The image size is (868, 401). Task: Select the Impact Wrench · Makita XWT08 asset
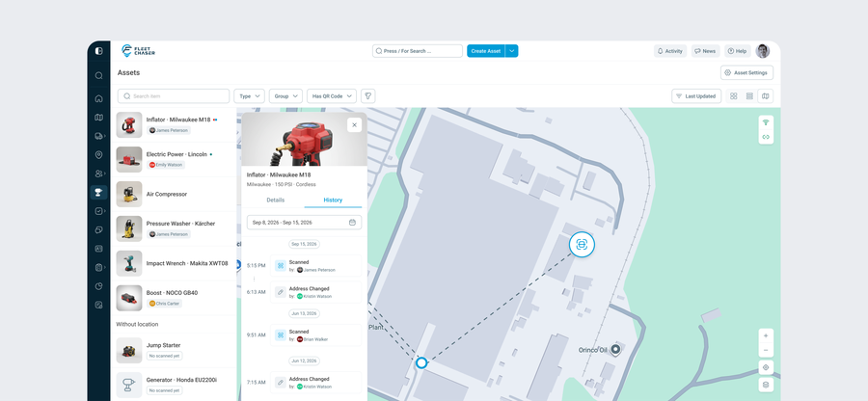tap(174, 263)
